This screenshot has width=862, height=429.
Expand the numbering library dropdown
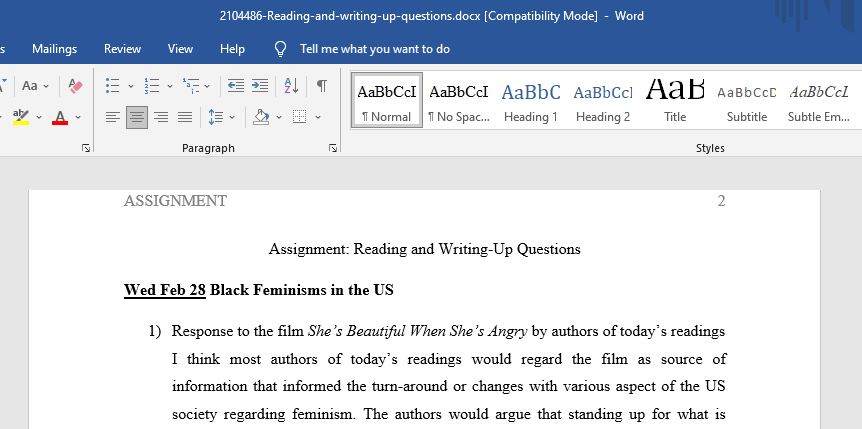tap(170, 86)
